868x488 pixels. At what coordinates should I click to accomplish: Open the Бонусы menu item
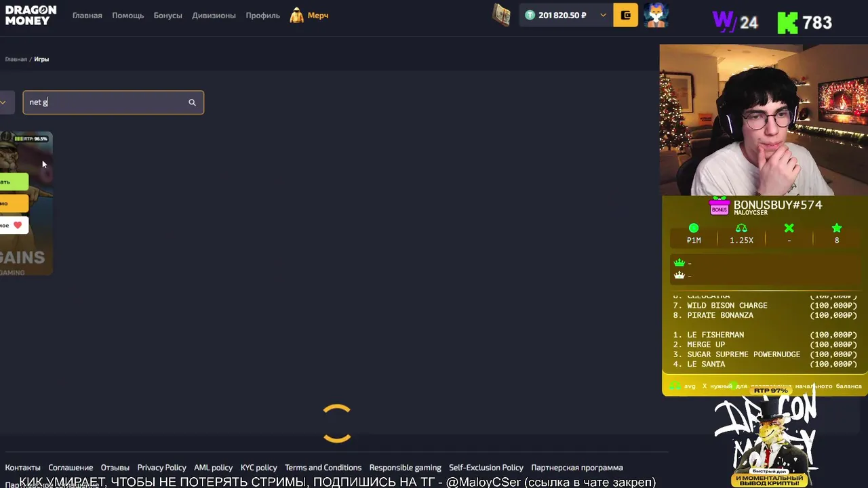[x=167, y=15]
